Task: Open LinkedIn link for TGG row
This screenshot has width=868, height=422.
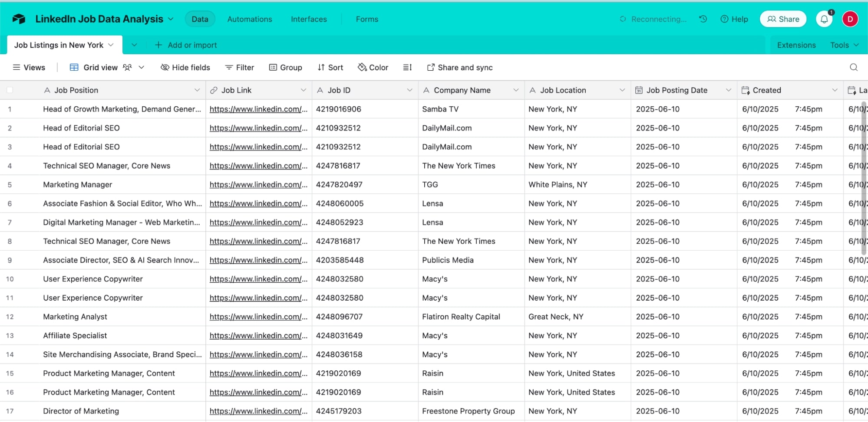Action: pos(258,185)
